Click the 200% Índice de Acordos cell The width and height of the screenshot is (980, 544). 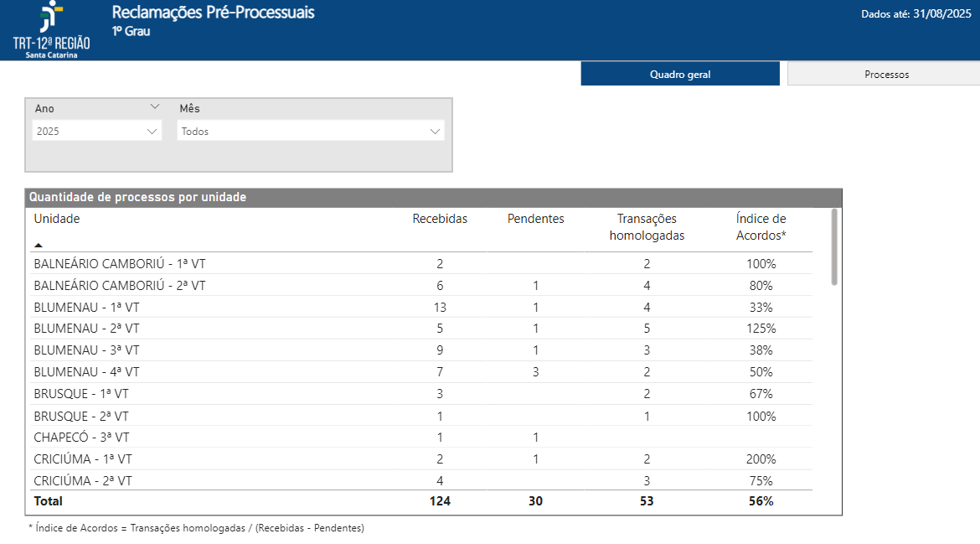(x=761, y=459)
